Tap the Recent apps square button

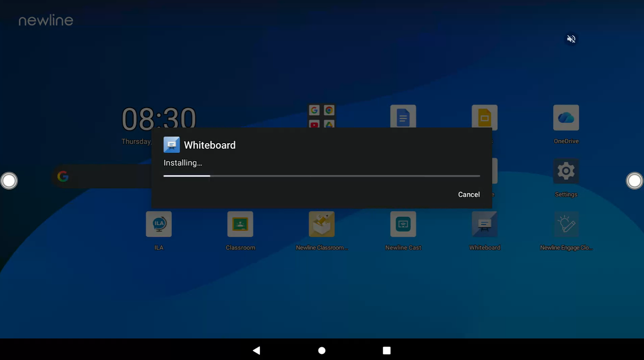click(387, 350)
